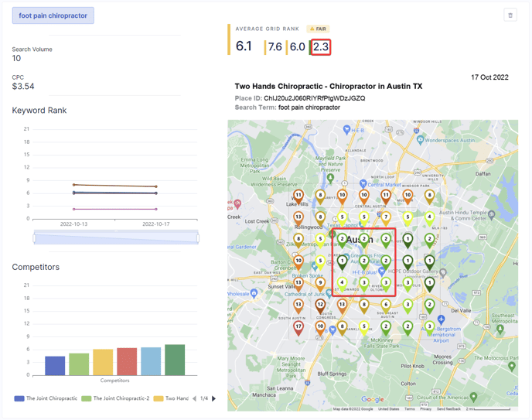Click the red grid pin ranked 17
Image resolution: width=532 pixels, height=420 pixels.
[x=298, y=328]
